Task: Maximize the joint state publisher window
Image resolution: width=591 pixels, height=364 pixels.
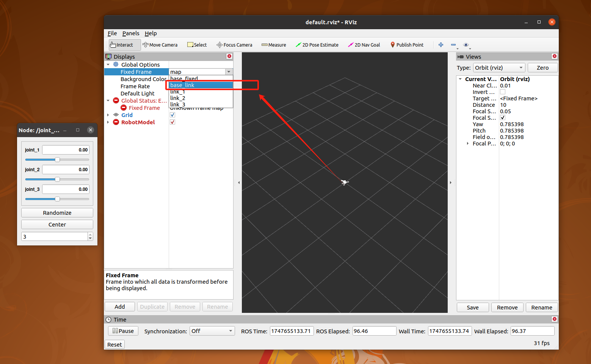Action: [x=78, y=130]
